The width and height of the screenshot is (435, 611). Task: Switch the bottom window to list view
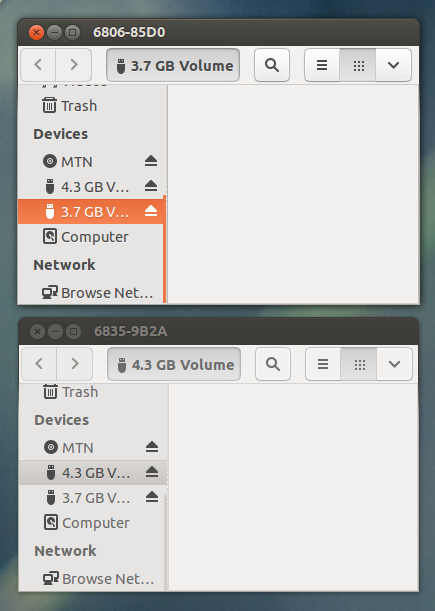click(323, 364)
